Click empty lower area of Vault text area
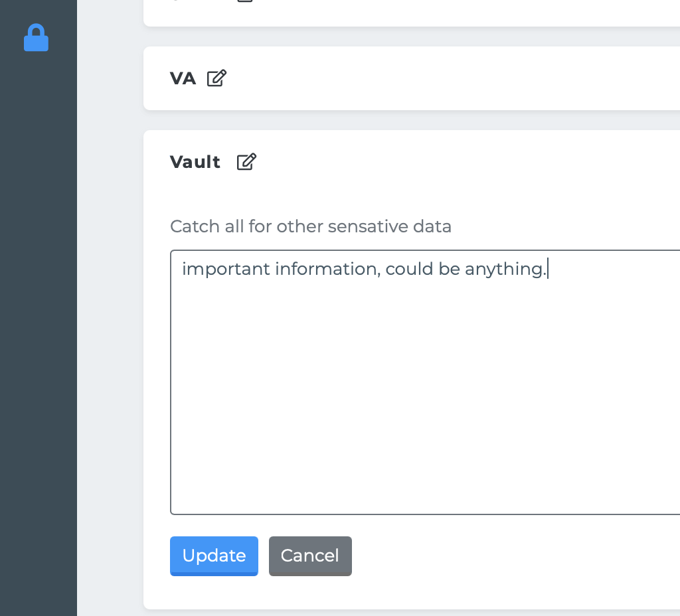This screenshot has height=616, width=680. pyautogui.click(x=425, y=412)
